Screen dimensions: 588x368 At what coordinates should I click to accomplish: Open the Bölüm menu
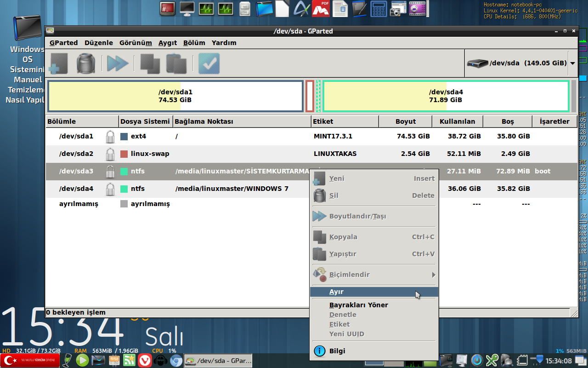(x=194, y=43)
